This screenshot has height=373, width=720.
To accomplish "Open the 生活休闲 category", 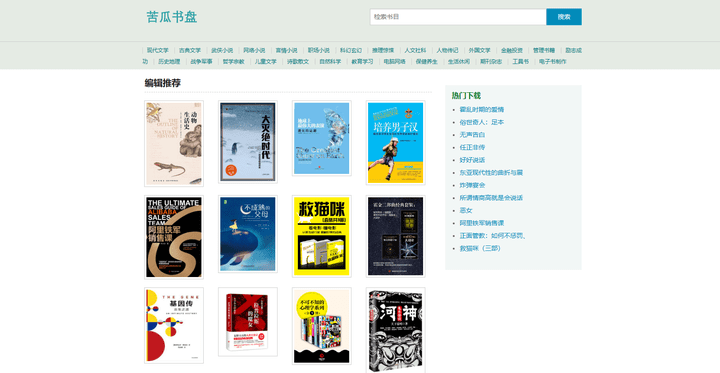I will point(459,62).
